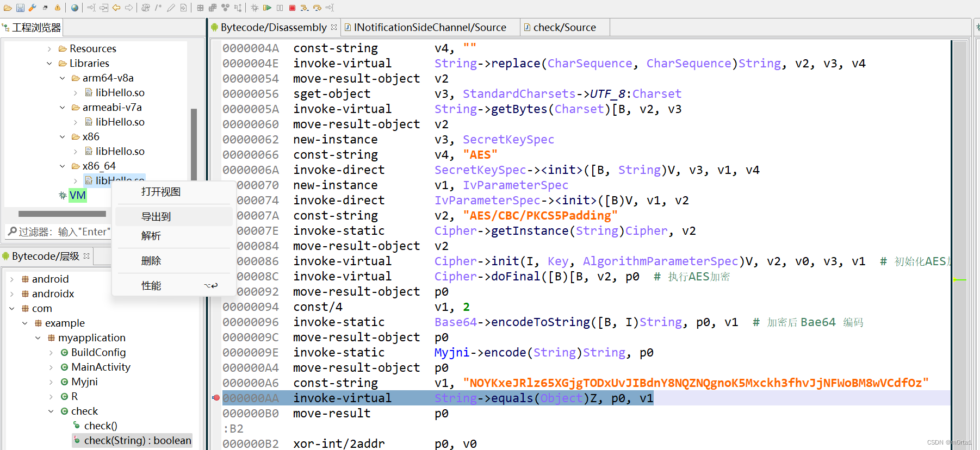Image resolution: width=980 pixels, height=450 pixels.
Task: Collapse the myapplication package node
Action: tap(38, 338)
